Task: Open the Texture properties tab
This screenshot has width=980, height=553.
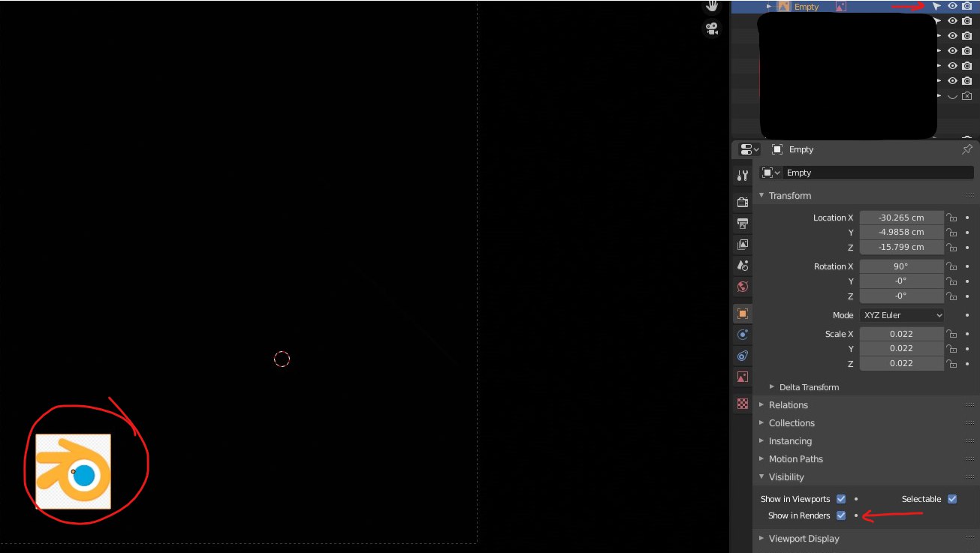Action: coord(743,404)
